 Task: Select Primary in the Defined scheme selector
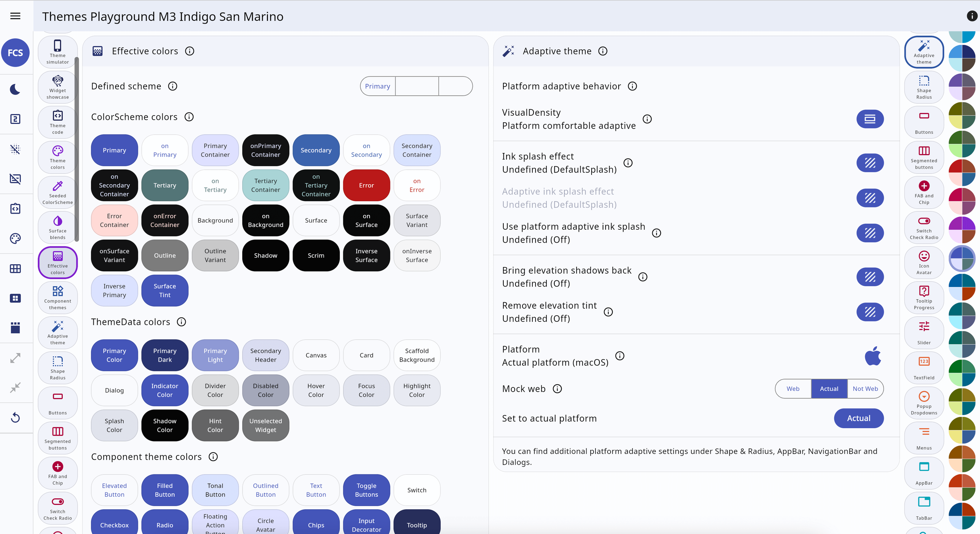coord(377,86)
